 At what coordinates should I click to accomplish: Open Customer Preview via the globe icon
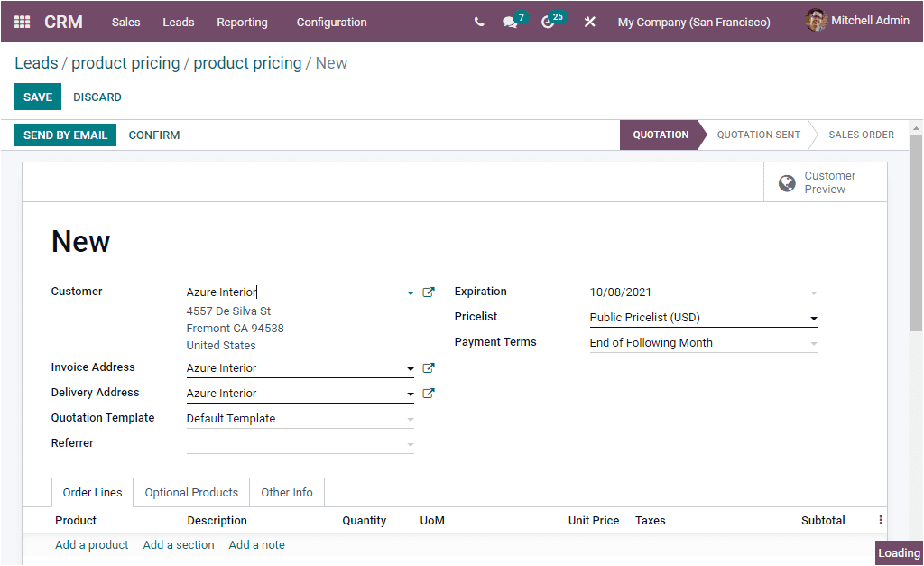point(787,182)
